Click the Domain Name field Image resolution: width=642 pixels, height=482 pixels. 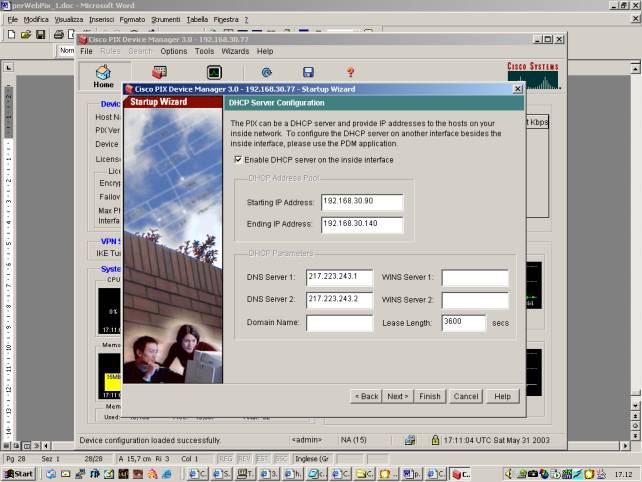[339, 323]
